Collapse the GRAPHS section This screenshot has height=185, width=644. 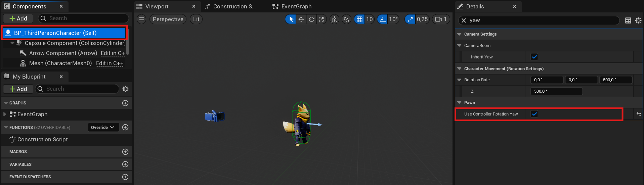(6, 103)
